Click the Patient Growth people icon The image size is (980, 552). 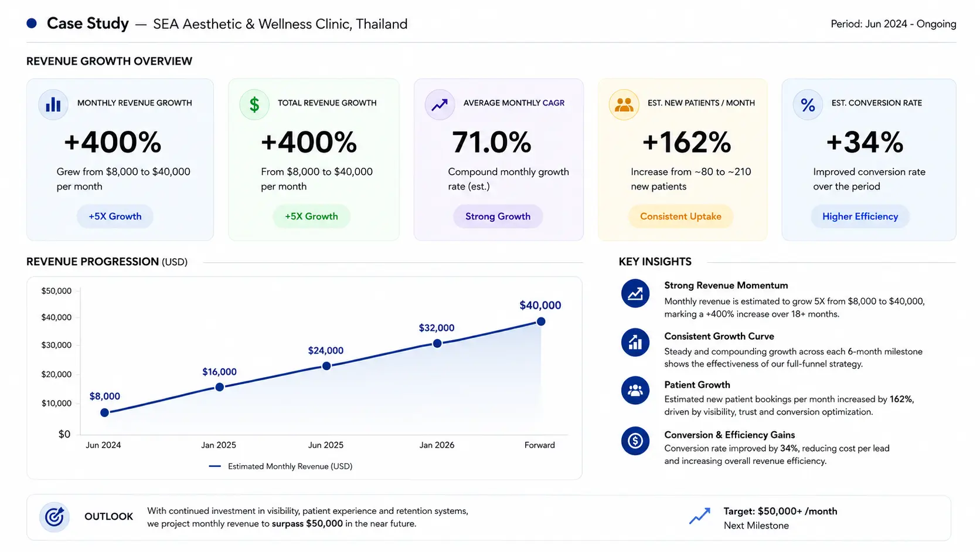click(x=635, y=391)
